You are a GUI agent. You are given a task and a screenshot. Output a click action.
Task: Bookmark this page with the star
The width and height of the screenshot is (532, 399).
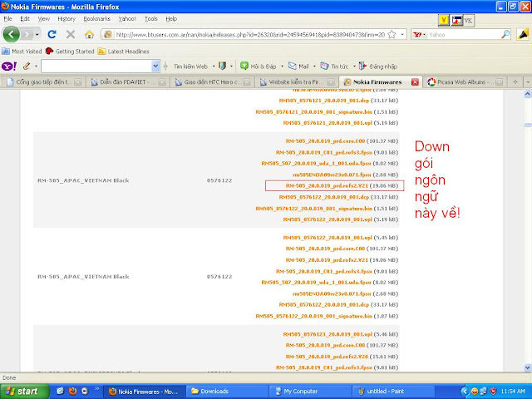click(392, 34)
